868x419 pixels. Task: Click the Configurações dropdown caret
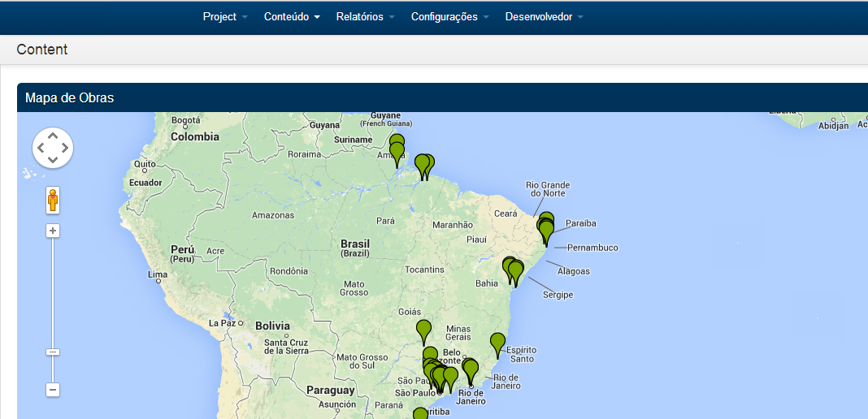[x=486, y=18]
